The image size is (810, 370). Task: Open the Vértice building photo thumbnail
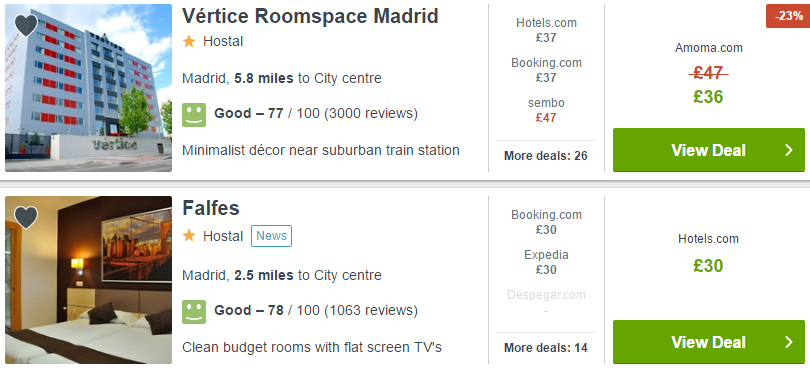click(x=88, y=88)
